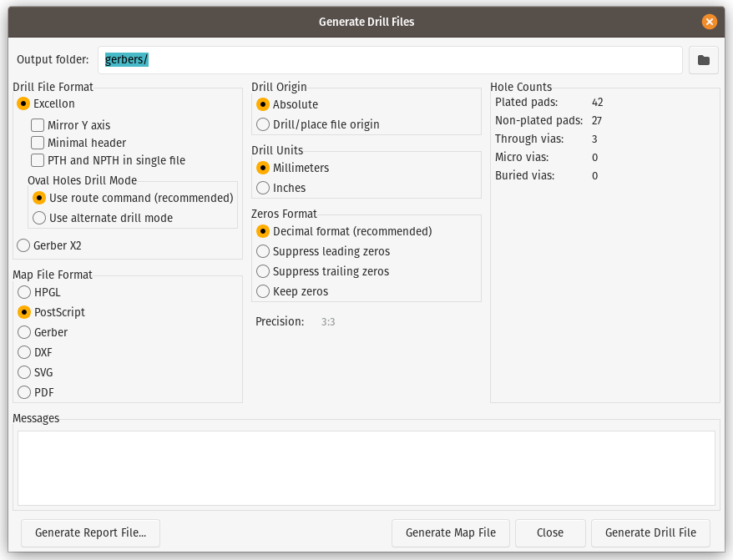Viewport: 733px width, 560px height.
Task: Check the Minimal header option
Action: click(x=38, y=143)
